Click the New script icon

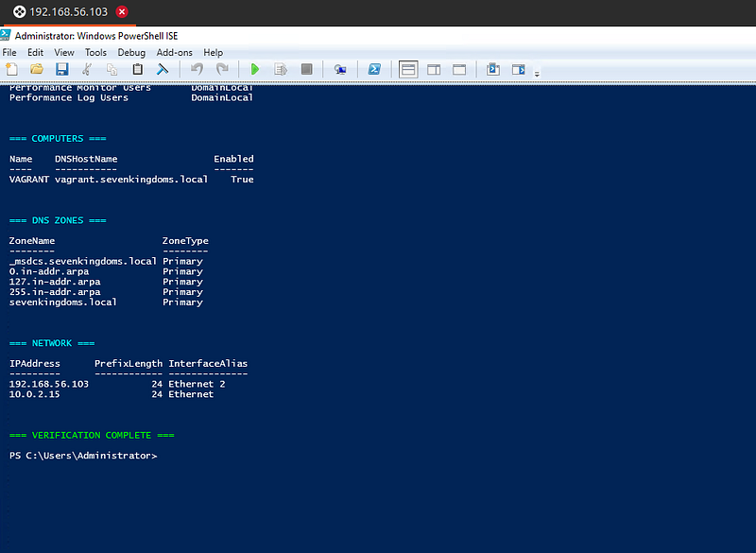[11, 69]
